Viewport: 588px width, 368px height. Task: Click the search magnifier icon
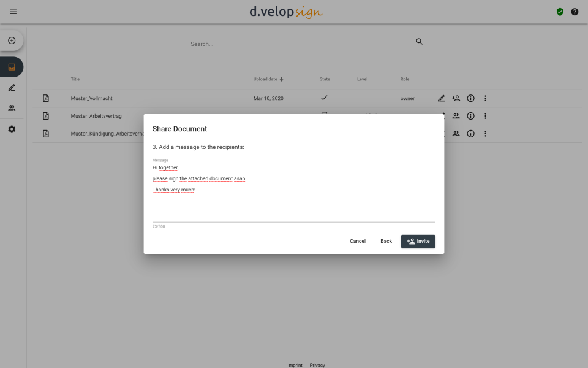(x=419, y=41)
